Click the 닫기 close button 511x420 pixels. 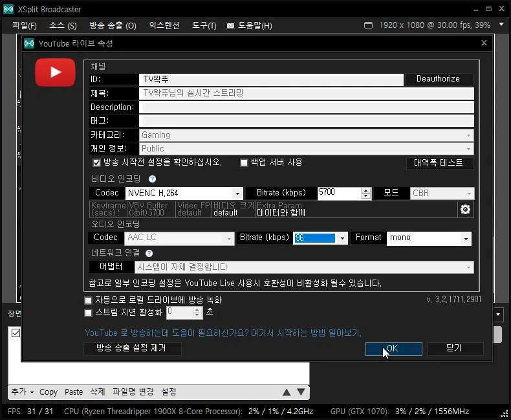pos(455,349)
